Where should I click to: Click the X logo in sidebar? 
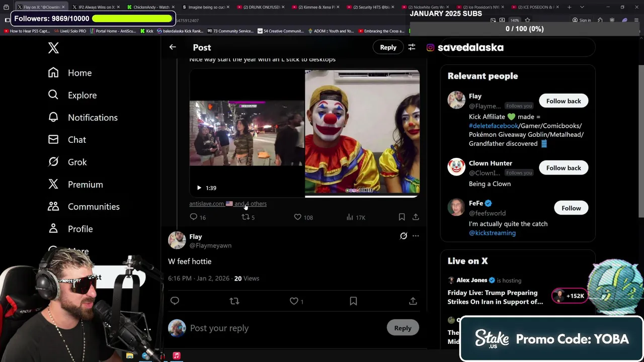tap(53, 48)
